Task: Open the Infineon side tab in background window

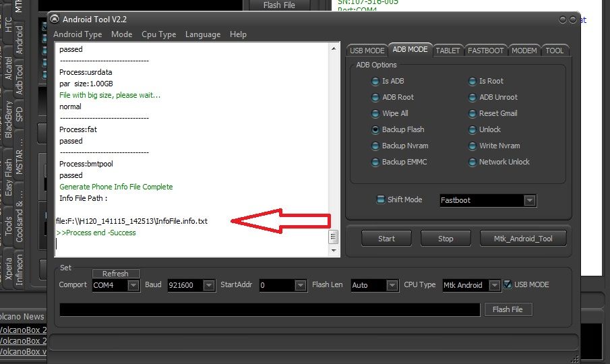Action: click(19, 270)
